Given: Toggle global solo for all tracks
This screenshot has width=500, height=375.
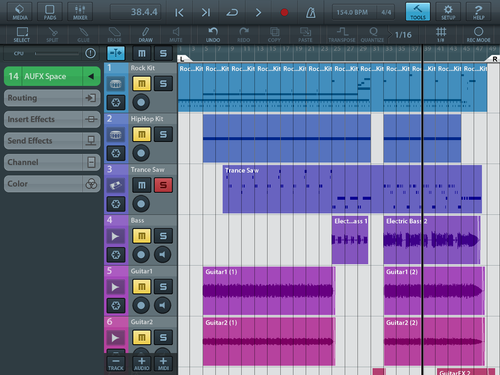Looking at the screenshot, I should tap(163, 53).
